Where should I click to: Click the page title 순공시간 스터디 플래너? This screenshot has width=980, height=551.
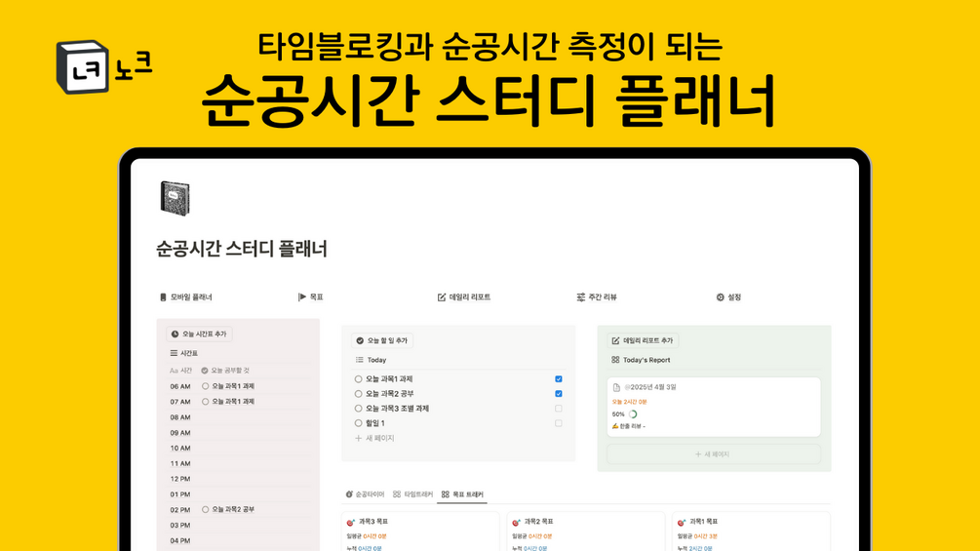pos(241,249)
